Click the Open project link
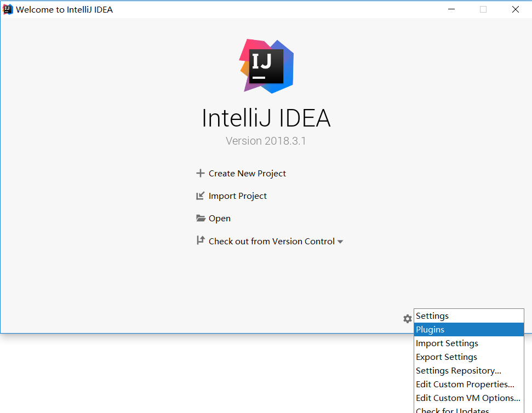 coord(220,219)
